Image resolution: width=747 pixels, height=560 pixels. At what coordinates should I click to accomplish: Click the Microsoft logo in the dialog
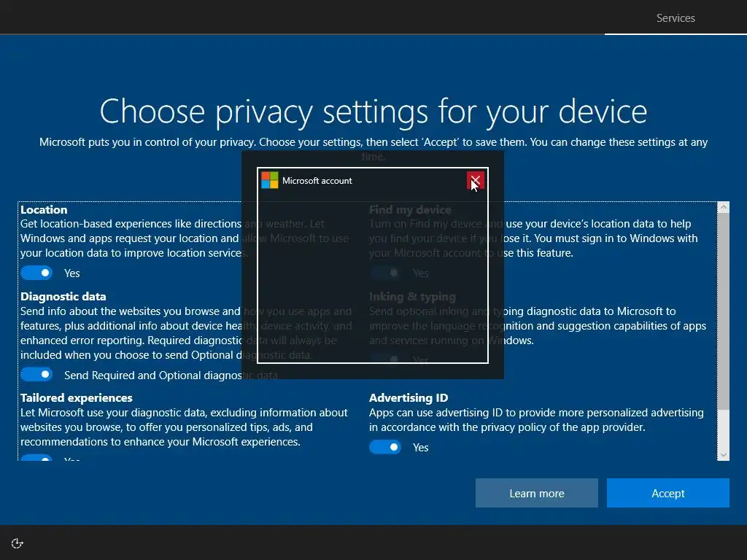coord(270,181)
